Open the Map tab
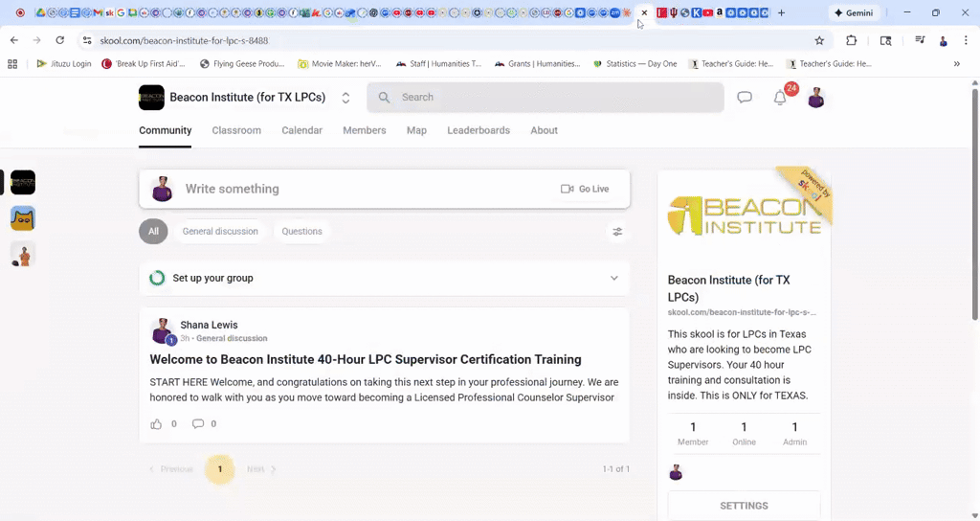Viewport: 980px width, 521px height. click(x=416, y=130)
